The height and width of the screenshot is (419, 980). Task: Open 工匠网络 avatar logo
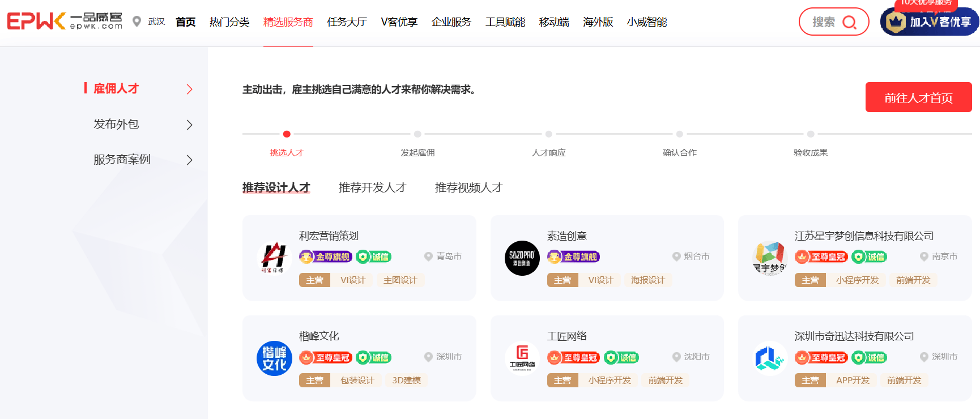(x=522, y=358)
